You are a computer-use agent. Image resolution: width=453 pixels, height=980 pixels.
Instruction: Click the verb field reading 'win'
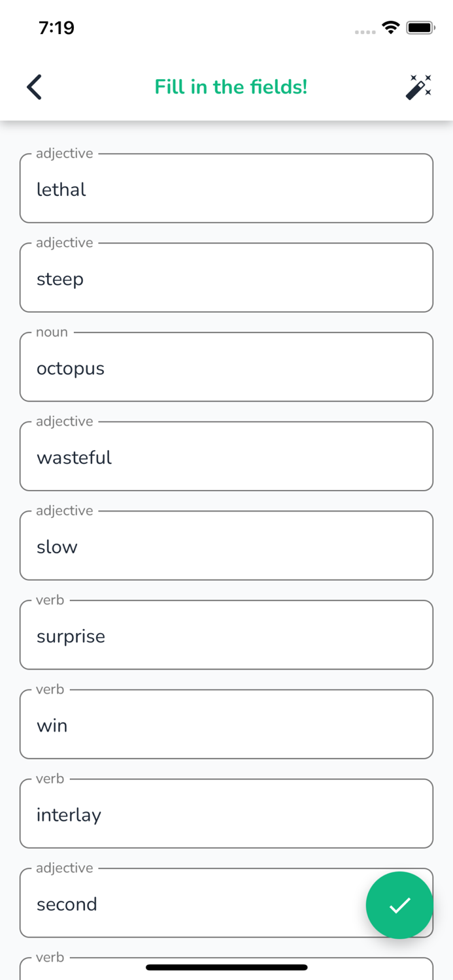(226, 725)
